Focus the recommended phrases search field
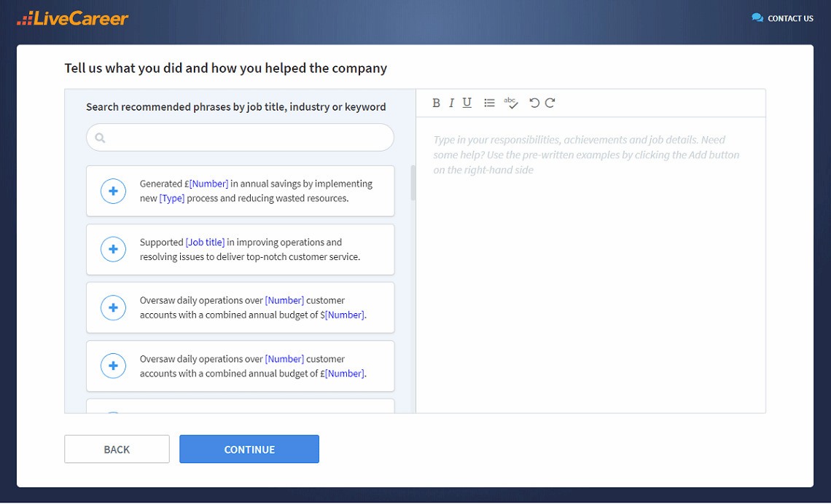831x504 pixels. tap(248, 138)
